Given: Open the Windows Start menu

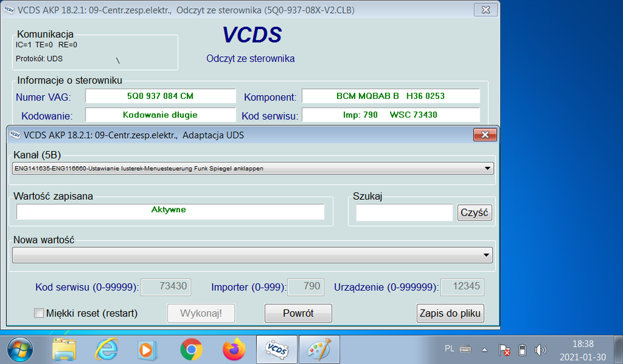Looking at the screenshot, I should pos(21,350).
